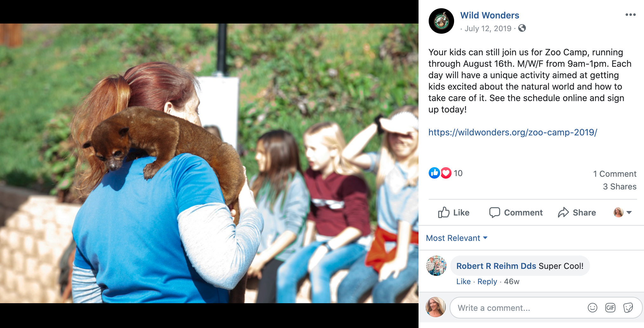Open the comment-as profile selector dropdown
This screenshot has height=328, width=644.
622,212
